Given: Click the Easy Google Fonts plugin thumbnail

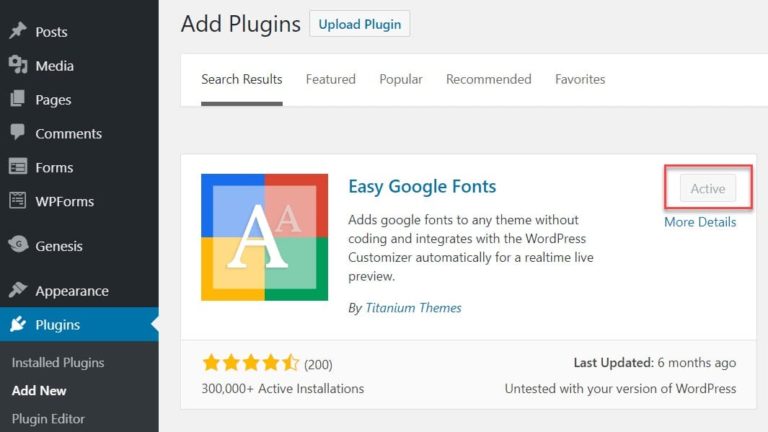Looking at the screenshot, I should click(264, 237).
